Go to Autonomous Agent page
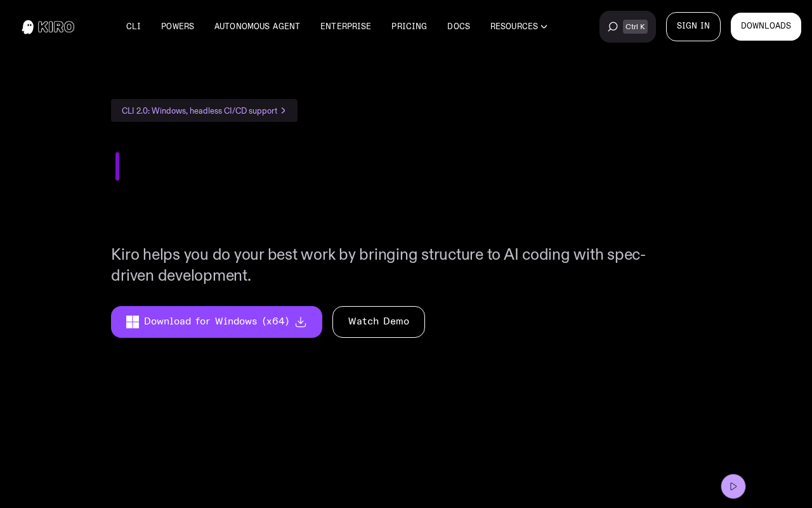The width and height of the screenshot is (812, 508). coord(257,27)
